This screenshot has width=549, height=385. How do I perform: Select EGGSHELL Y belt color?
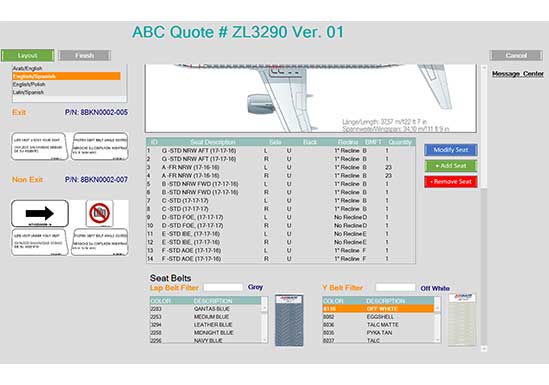[378, 317]
